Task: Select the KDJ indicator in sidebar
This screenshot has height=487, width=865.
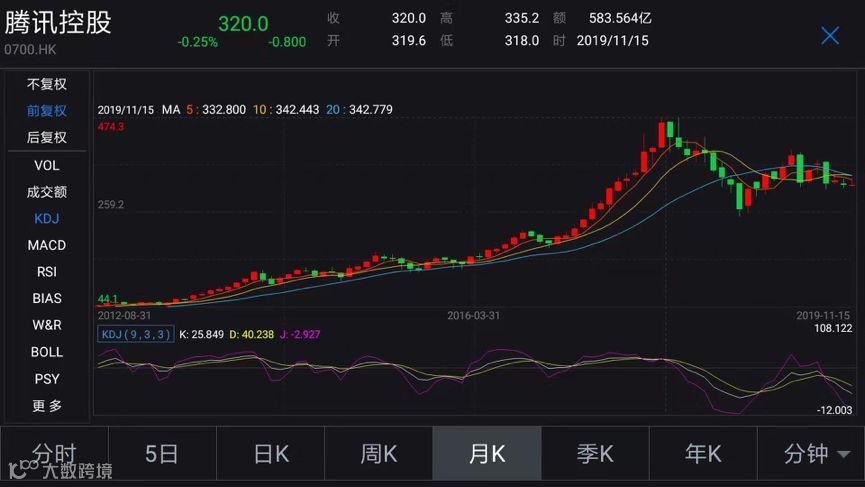Action: point(47,218)
